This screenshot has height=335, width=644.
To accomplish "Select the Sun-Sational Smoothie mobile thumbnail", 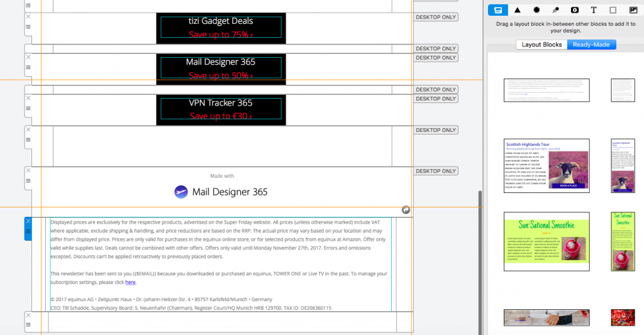I will [623, 241].
